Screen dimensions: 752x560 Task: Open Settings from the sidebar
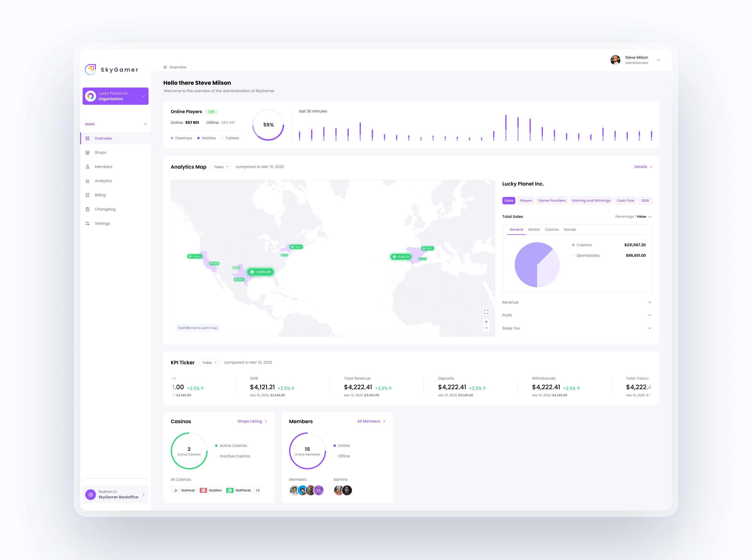pyautogui.click(x=102, y=223)
